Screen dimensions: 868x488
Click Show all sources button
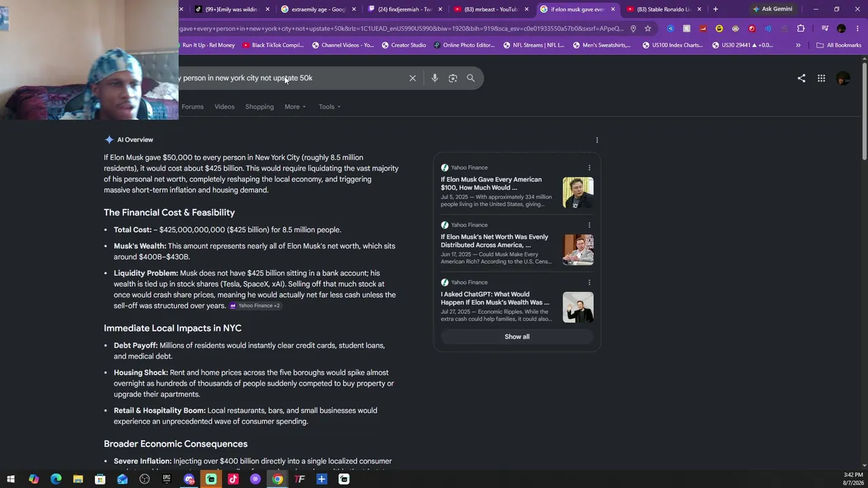(x=517, y=337)
